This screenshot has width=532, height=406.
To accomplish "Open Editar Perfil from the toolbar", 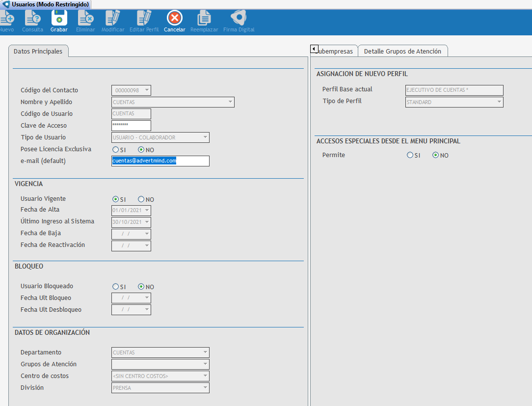I will click(144, 19).
